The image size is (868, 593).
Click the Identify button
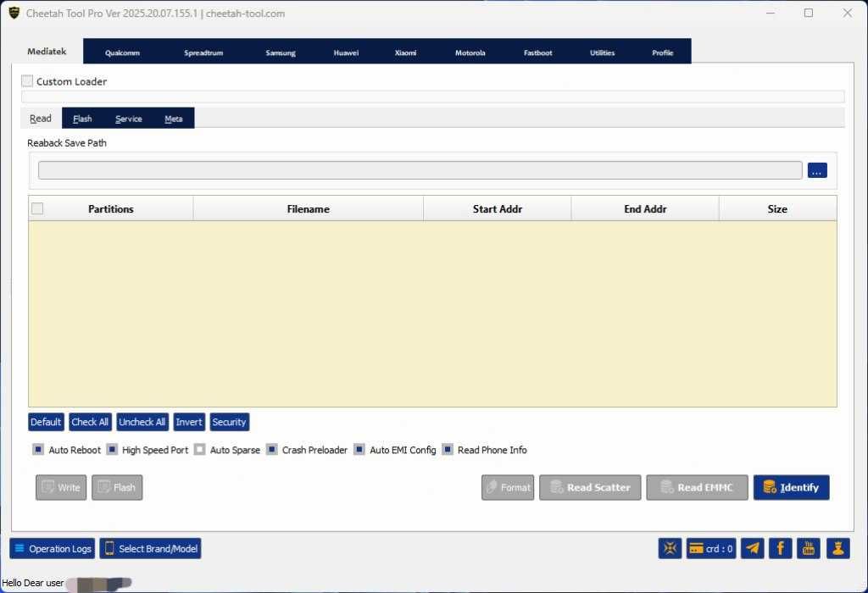[791, 487]
